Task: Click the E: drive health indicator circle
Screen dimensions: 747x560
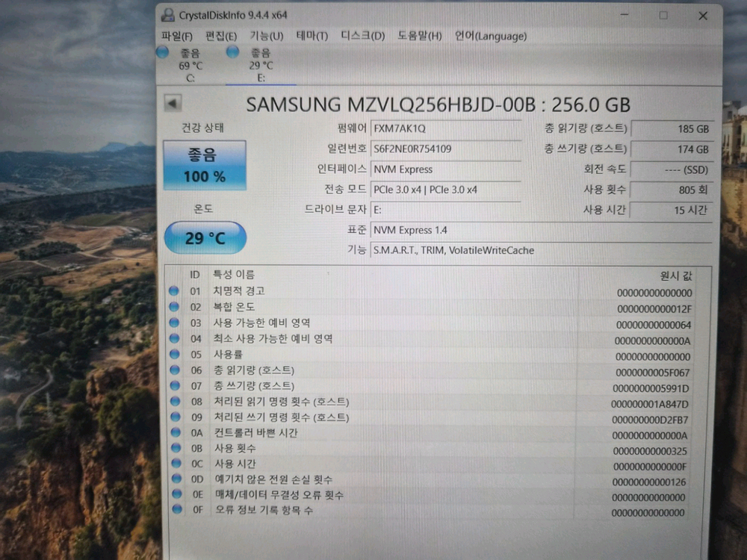Action: click(x=232, y=52)
